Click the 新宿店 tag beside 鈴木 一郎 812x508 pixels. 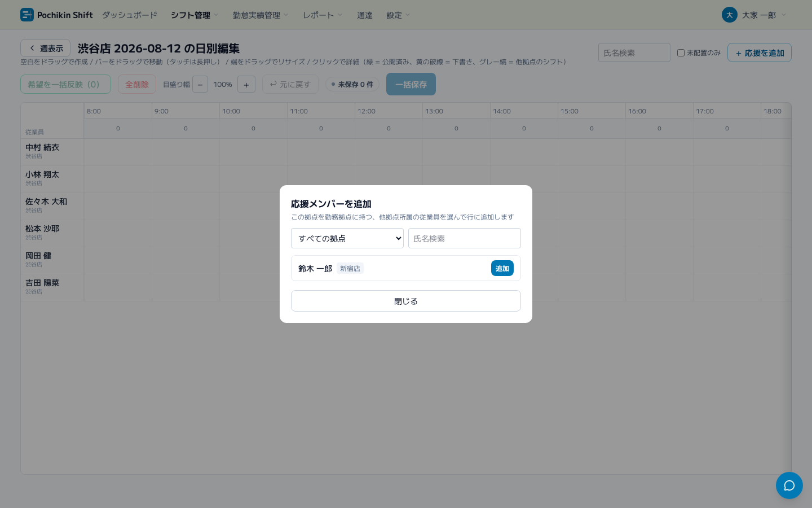[350, 268]
